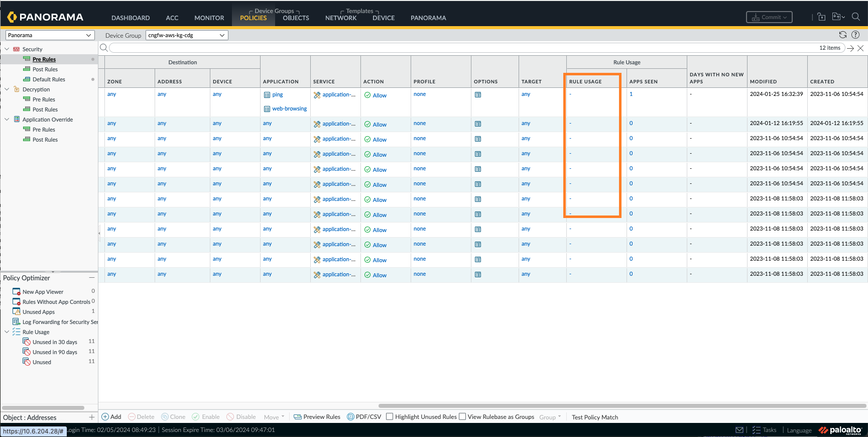Click the Commit button
The width and height of the screenshot is (868, 437).
tap(769, 17)
